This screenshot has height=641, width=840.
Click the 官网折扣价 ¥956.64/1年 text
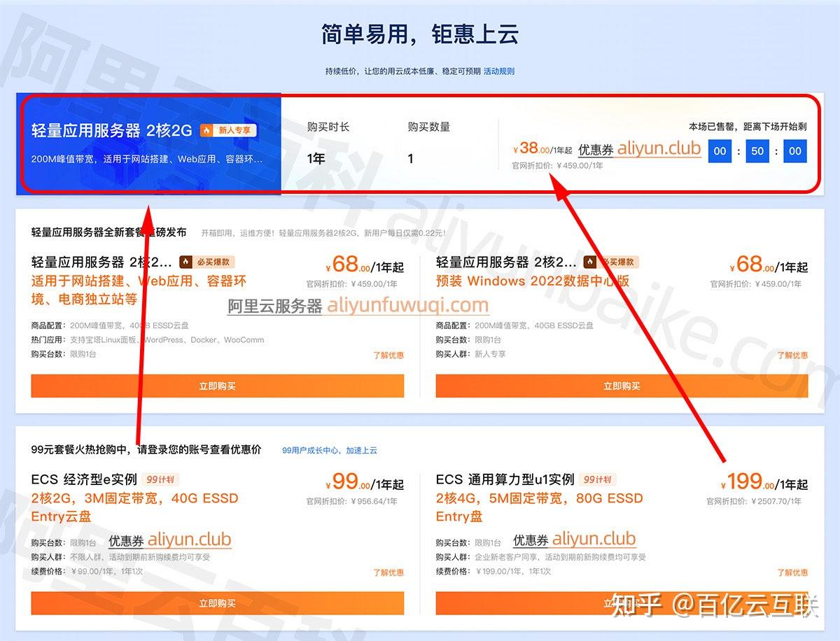pos(352,501)
